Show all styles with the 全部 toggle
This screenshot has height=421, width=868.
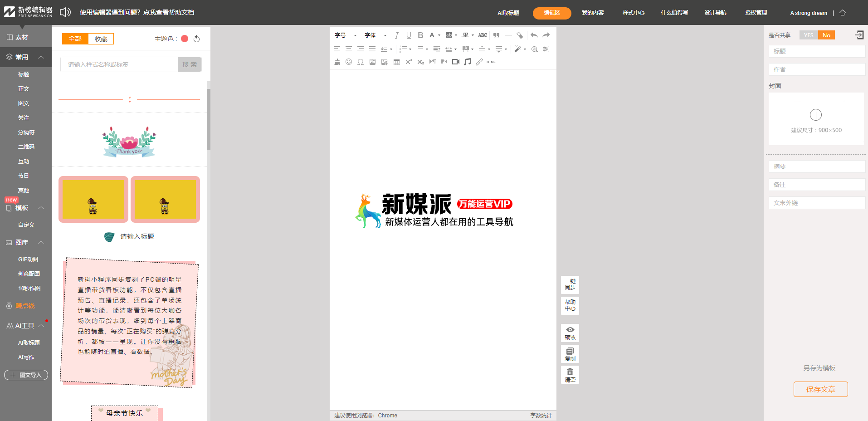75,39
